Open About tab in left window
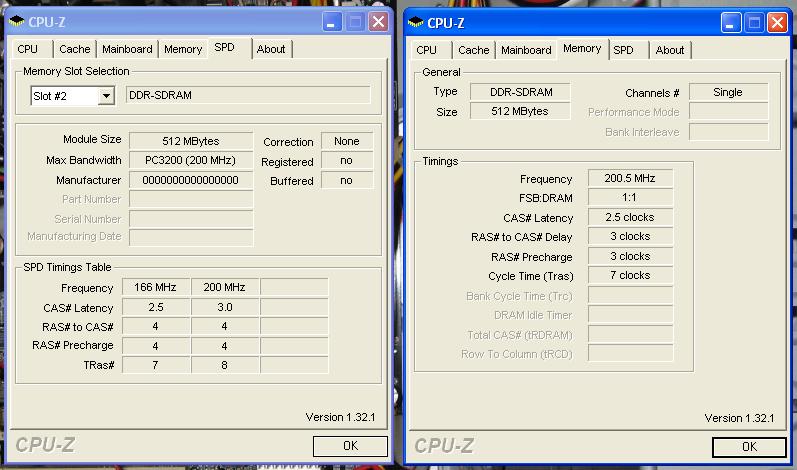 (271, 49)
